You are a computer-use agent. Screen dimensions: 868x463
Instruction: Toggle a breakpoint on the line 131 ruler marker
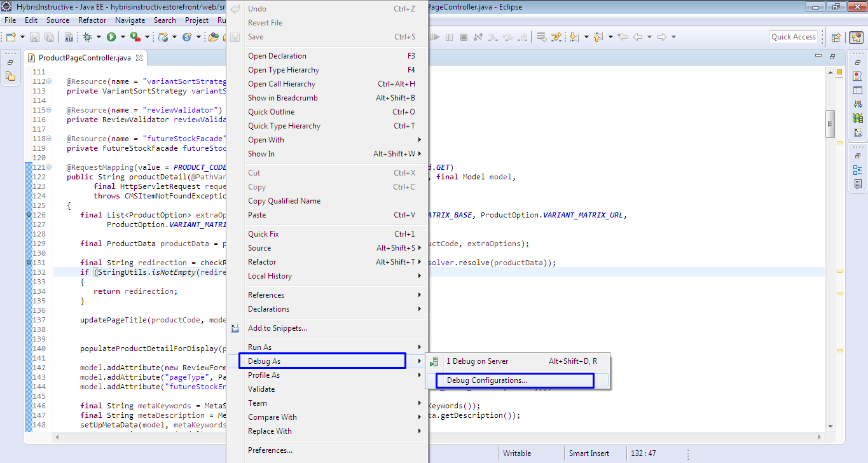pyautogui.click(x=27, y=262)
